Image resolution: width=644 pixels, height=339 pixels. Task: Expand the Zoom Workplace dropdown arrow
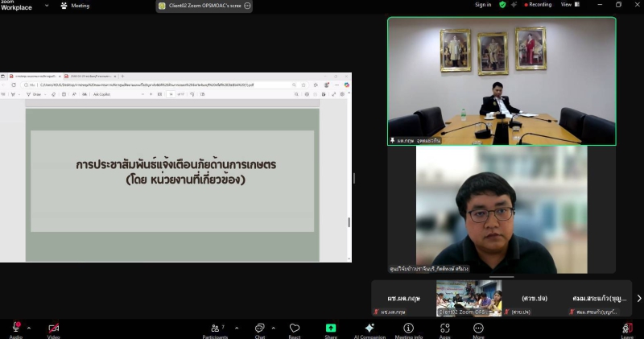point(47,6)
